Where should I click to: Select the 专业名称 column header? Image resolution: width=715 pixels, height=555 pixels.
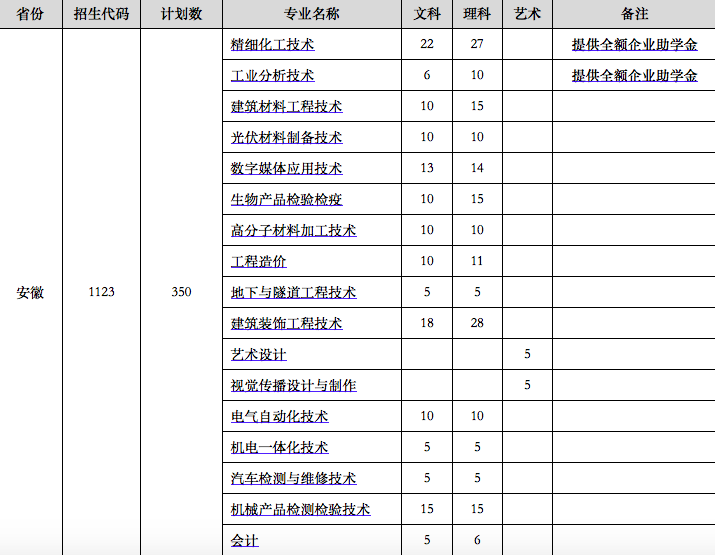pos(312,14)
